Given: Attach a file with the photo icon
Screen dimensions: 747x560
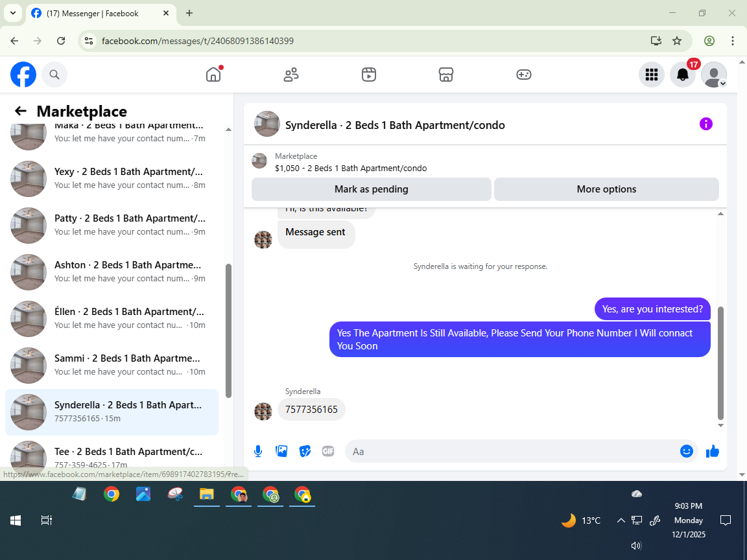Looking at the screenshot, I should coord(281,451).
